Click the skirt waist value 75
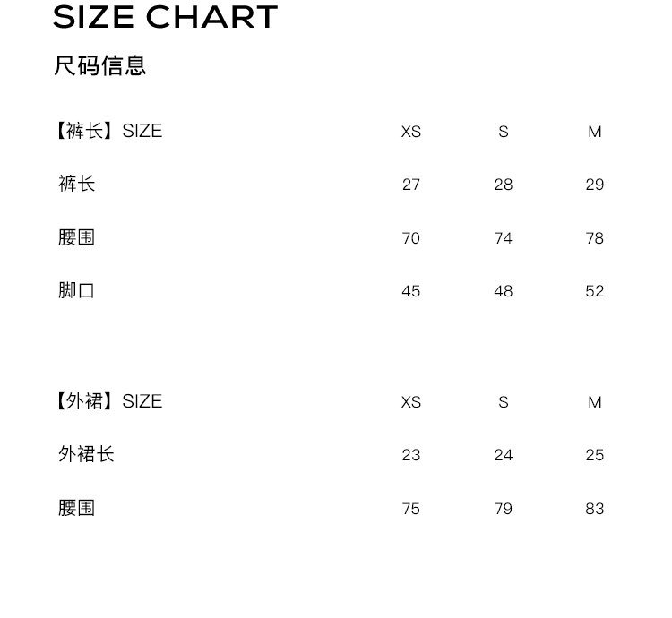Screen dimensions: 672x618 411,509
